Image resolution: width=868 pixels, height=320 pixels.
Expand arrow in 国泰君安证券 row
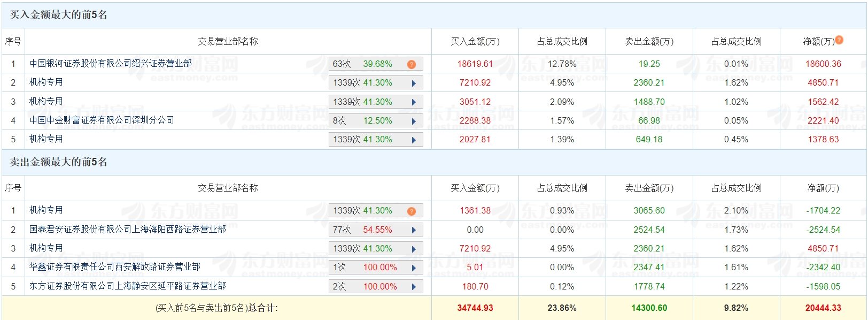click(414, 230)
